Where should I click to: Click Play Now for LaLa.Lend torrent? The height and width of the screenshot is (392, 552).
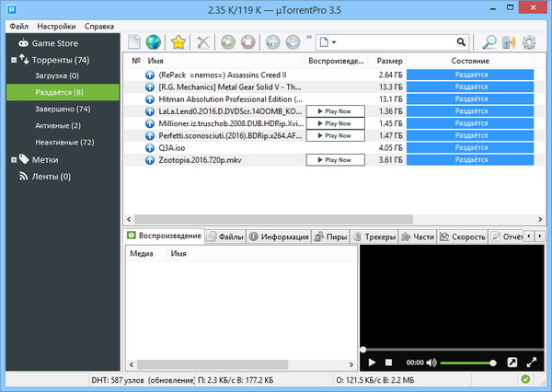point(336,111)
